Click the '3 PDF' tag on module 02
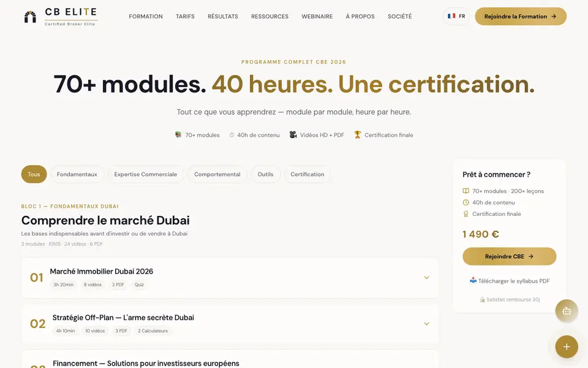Screen dimensions: 588x368 tap(121, 331)
